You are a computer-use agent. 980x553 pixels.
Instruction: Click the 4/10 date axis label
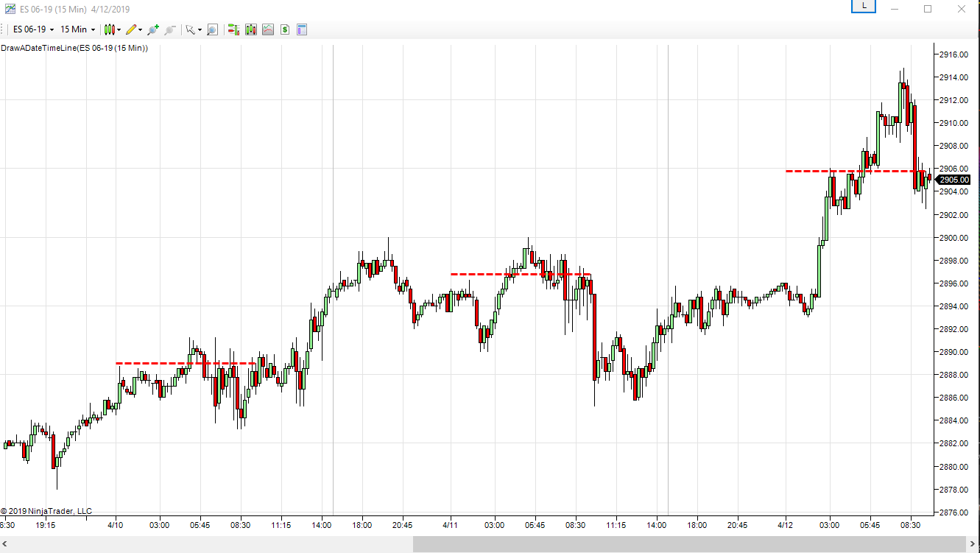click(x=116, y=526)
